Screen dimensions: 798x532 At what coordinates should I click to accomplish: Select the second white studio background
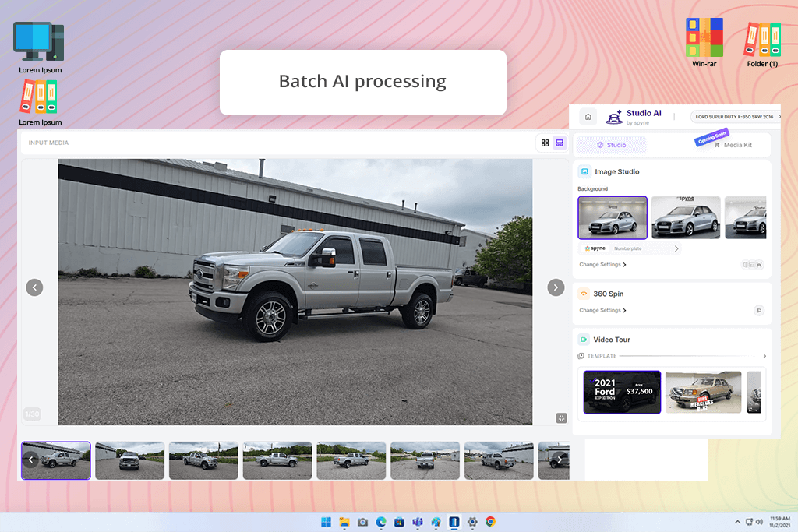coord(686,217)
